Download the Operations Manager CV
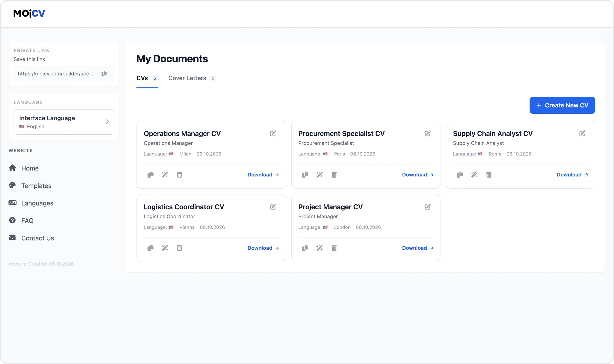614x364 pixels. [263, 175]
